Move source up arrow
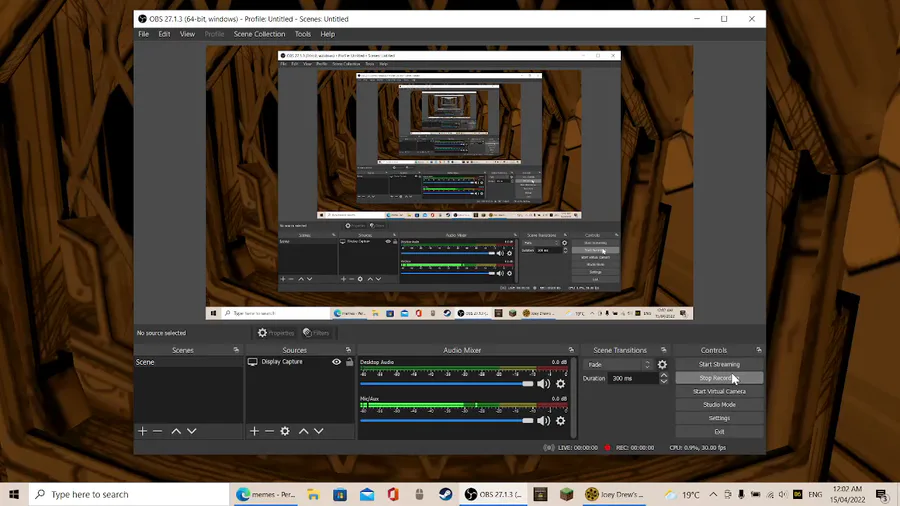 point(304,431)
